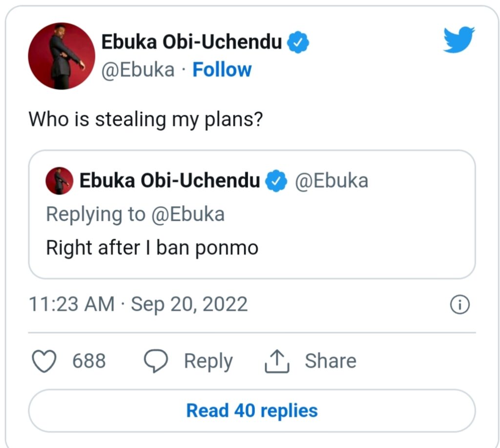Click main author name Ebuka Obi-Uchendu

[x=191, y=42]
